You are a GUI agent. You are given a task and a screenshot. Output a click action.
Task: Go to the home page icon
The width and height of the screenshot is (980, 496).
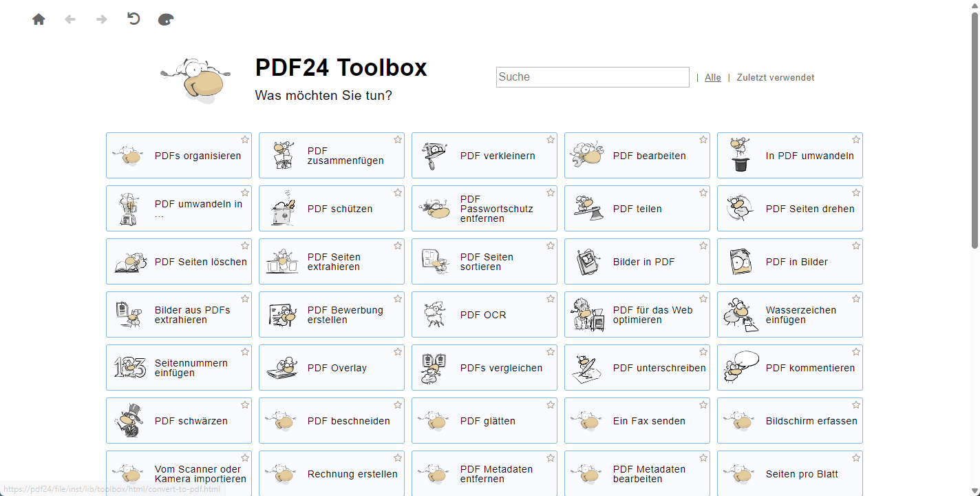click(x=39, y=19)
